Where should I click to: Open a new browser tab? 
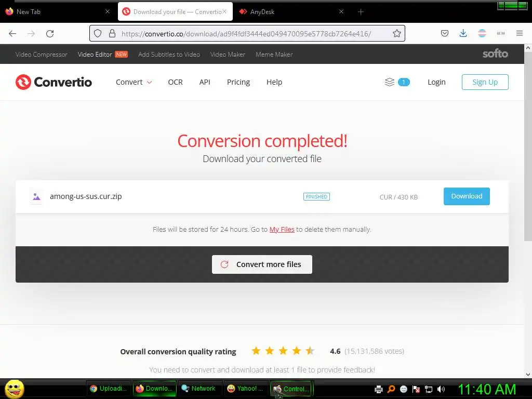[361, 12]
